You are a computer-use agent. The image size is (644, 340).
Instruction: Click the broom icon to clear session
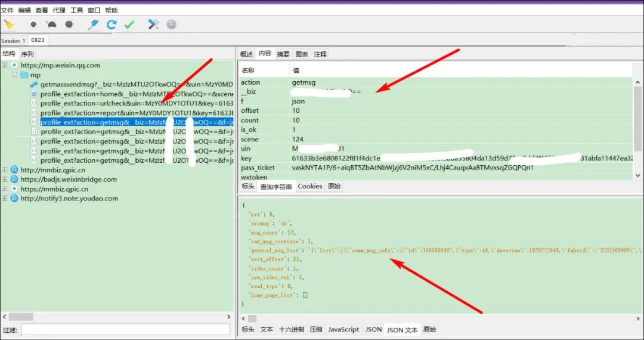click(x=8, y=24)
